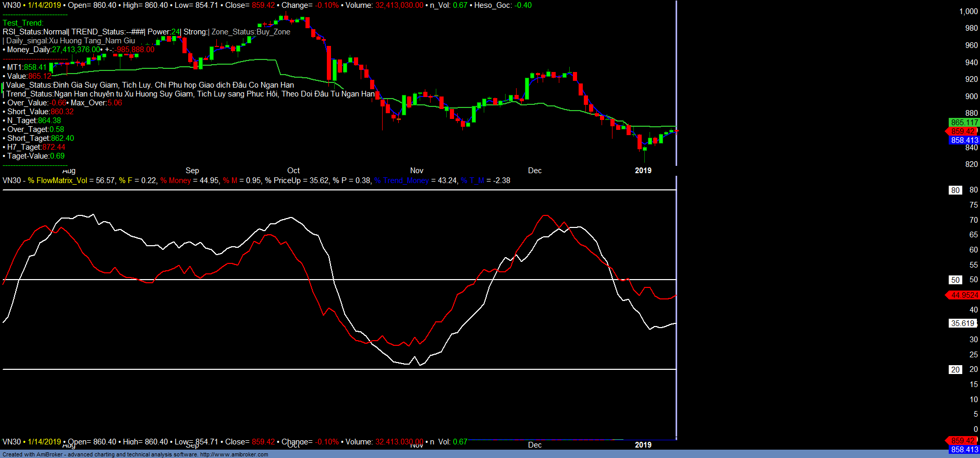Click the Money_Daily value 27,413,376.00
This screenshot has height=458, width=980.
pos(76,50)
